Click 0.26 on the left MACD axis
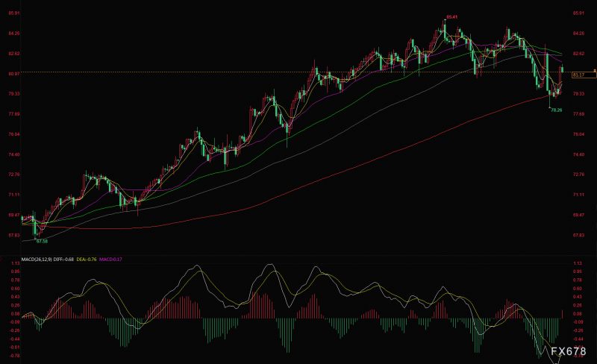597x364 pixels. point(16,305)
